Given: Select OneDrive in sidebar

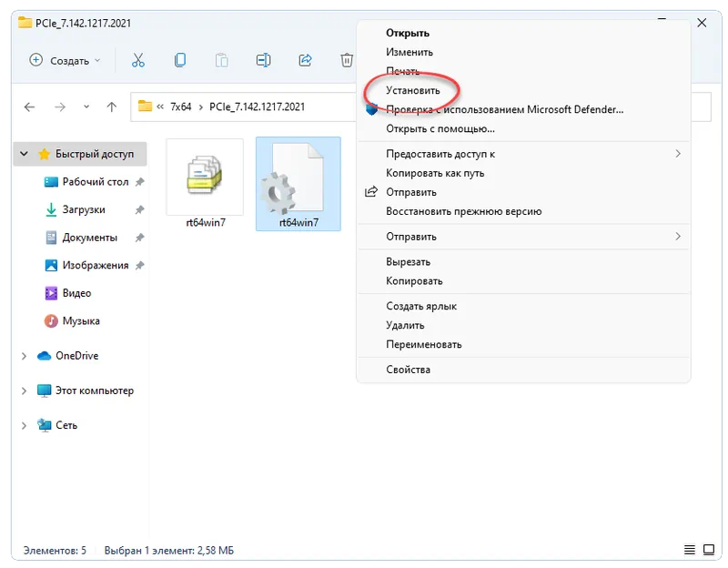Looking at the screenshot, I should point(76,356).
